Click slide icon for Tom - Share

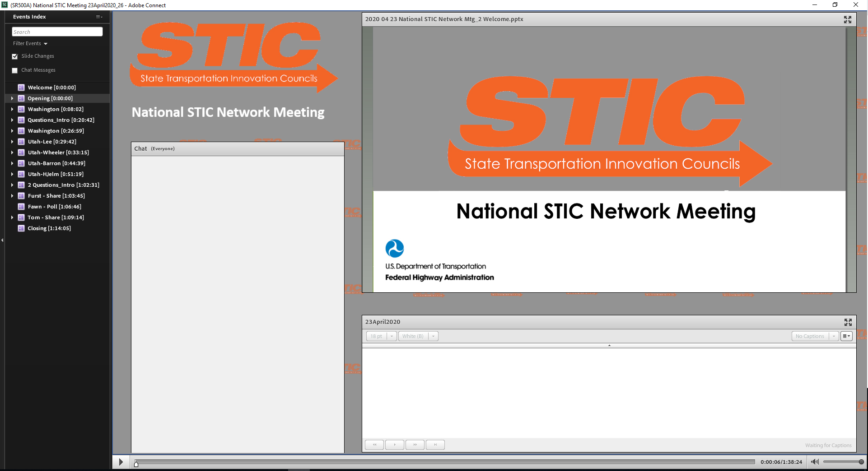pyautogui.click(x=21, y=217)
